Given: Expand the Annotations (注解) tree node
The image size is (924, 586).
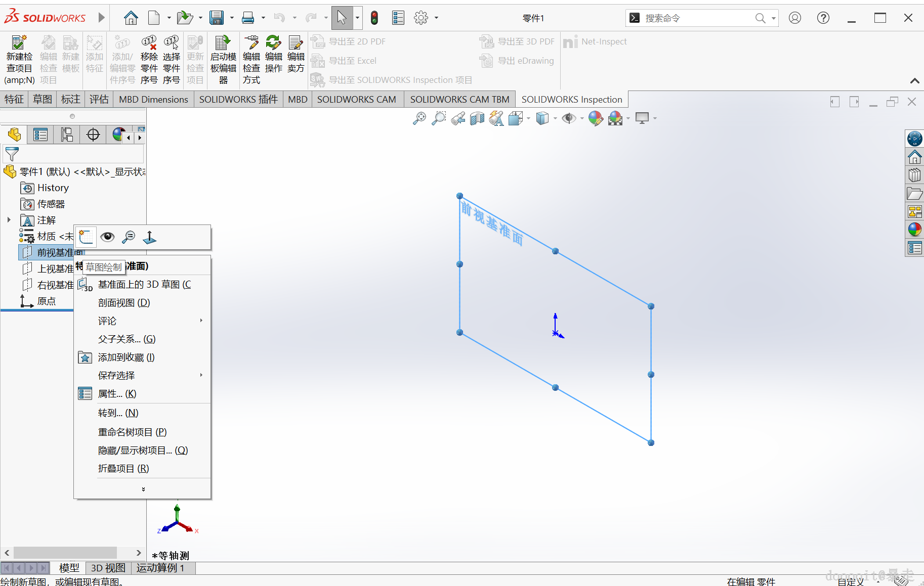Looking at the screenshot, I should pyautogui.click(x=9, y=220).
